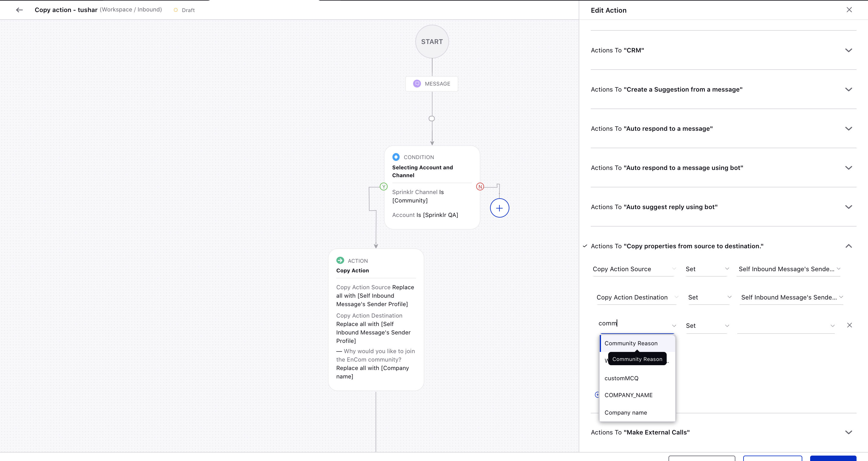868x461 pixels.
Task: Select COMPANY_NAME option from suggestions
Action: click(x=629, y=395)
